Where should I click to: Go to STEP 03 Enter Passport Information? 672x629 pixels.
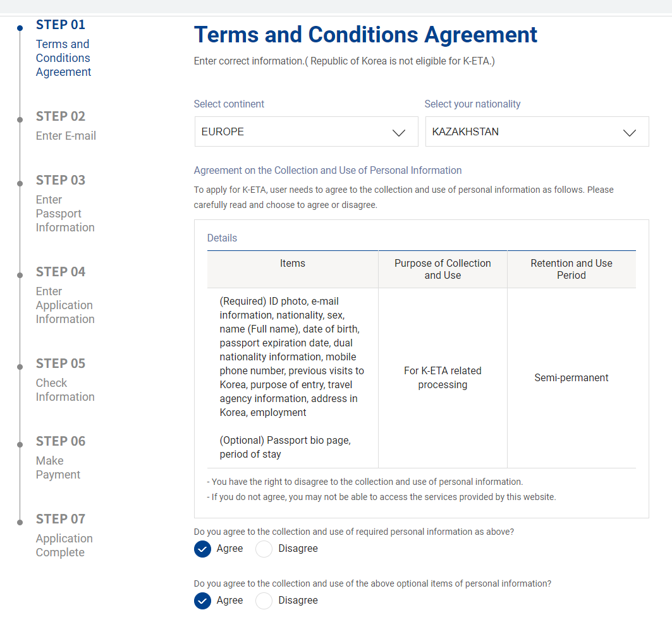(65, 204)
